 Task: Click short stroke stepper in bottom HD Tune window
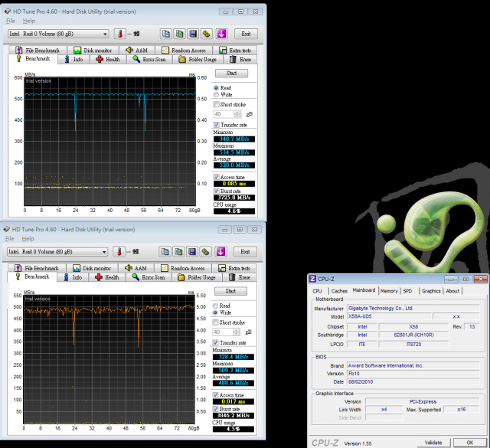[x=237, y=332]
